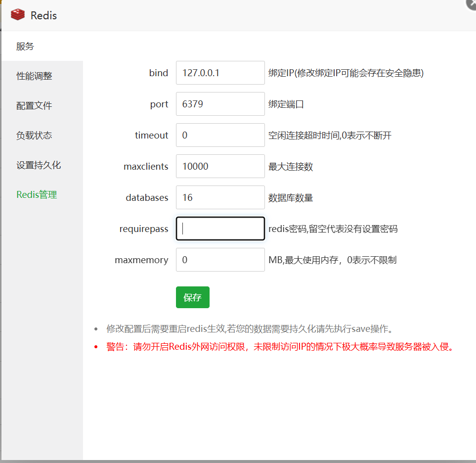
Task: Click the 数据库数量 description
Action: [291, 198]
